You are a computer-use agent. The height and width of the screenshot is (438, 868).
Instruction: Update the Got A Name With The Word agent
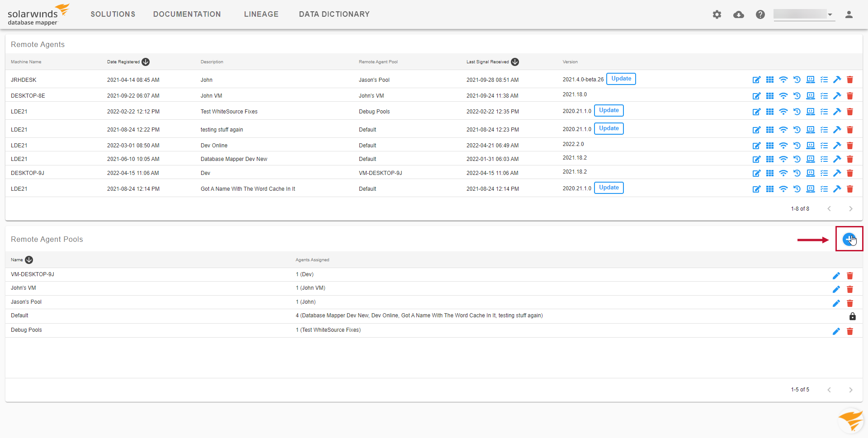[x=609, y=188]
